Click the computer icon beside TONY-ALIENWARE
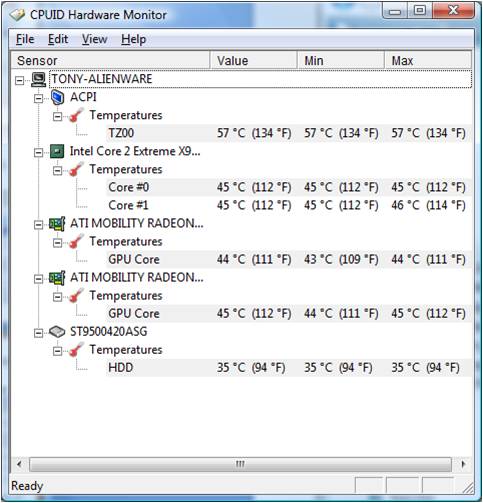 click(x=38, y=79)
